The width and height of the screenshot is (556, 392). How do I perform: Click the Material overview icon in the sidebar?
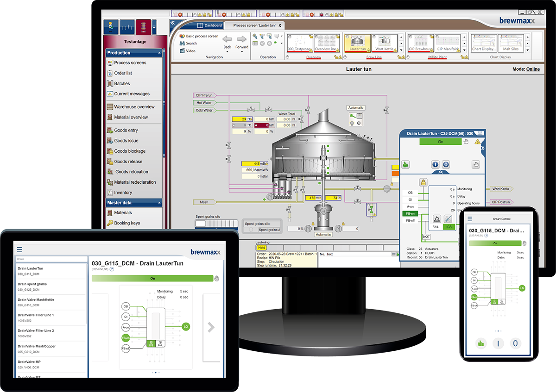tap(110, 117)
